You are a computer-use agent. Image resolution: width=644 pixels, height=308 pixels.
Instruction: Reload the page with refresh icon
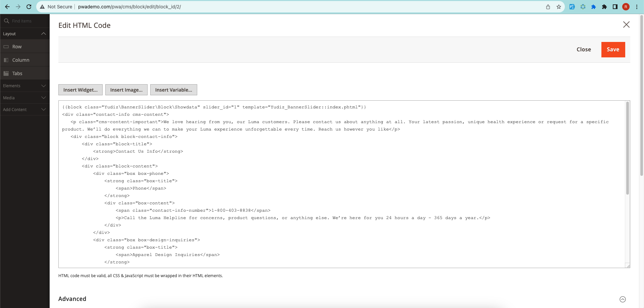tap(29, 7)
